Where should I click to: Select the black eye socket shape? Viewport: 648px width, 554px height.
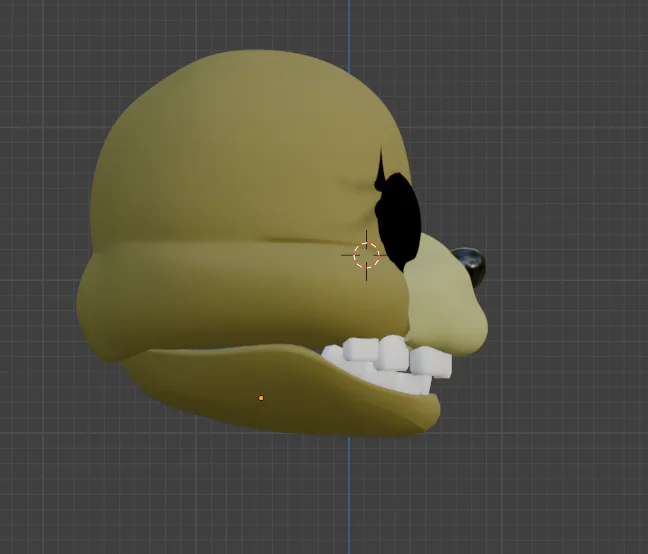pyautogui.click(x=400, y=219)
